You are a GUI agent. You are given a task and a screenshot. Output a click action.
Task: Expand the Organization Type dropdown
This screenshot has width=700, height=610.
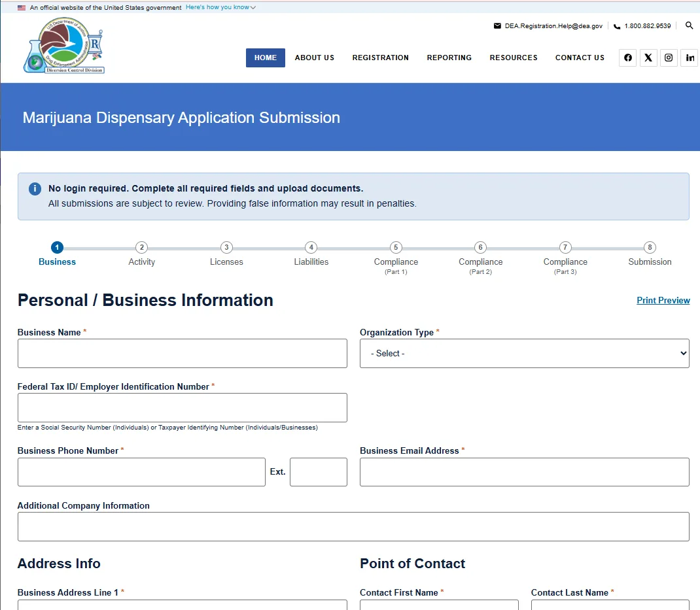pyautogui.click(x=525, y=354)
